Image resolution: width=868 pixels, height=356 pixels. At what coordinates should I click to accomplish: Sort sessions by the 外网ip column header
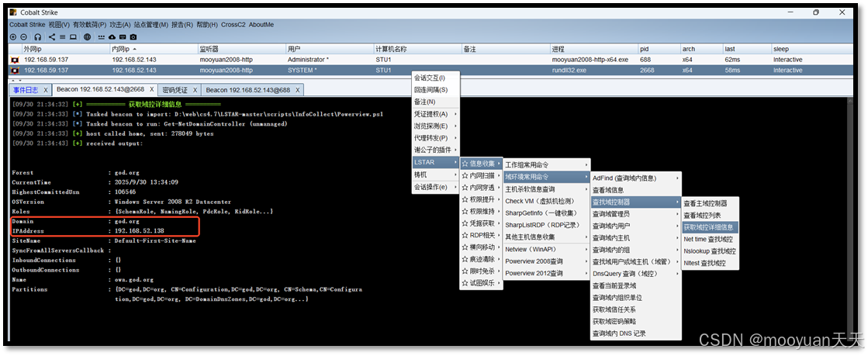(x=65, y=50)
